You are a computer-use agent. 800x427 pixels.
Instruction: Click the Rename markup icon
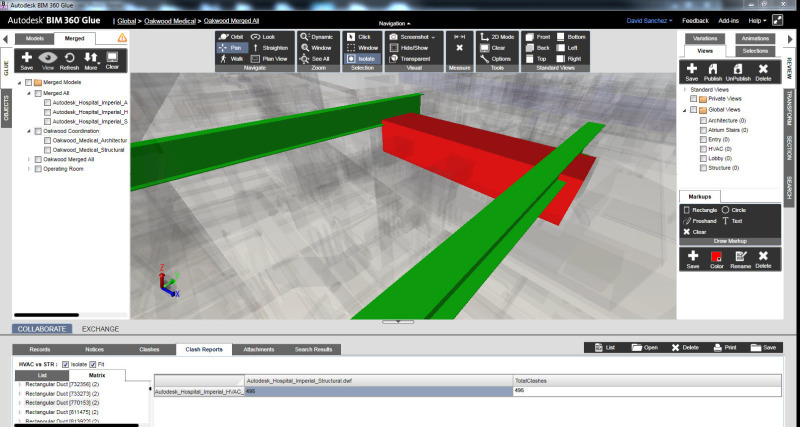pyautogui.click(x=740, y=260)
